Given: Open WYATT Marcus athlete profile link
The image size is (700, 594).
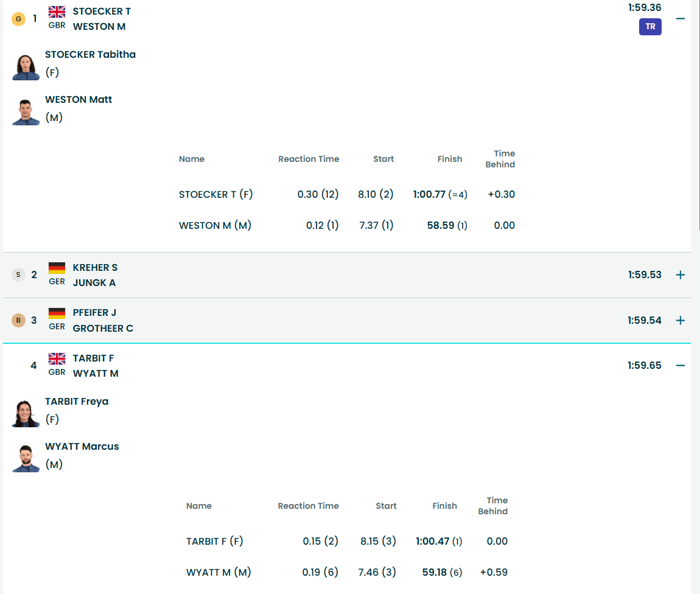Looking at the screenshot, I should point(82,446).
